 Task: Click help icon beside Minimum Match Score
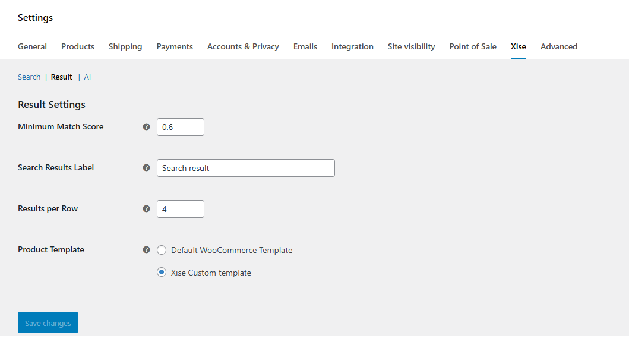147,127
